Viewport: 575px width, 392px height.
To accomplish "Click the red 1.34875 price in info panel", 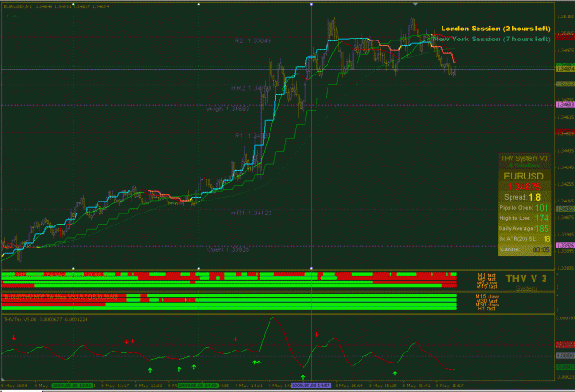I will click(x=524, y=186).
